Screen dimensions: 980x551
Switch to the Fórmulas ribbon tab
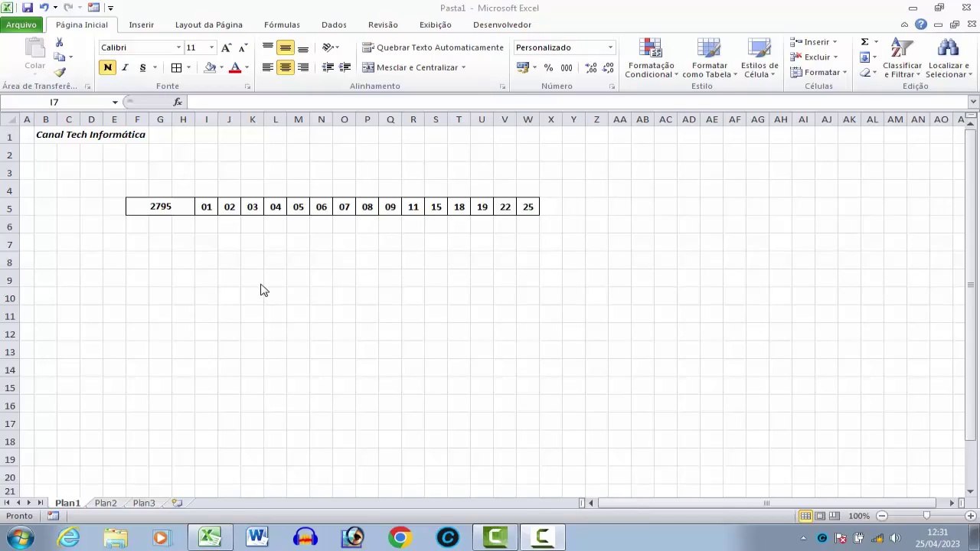pos(282,24)
